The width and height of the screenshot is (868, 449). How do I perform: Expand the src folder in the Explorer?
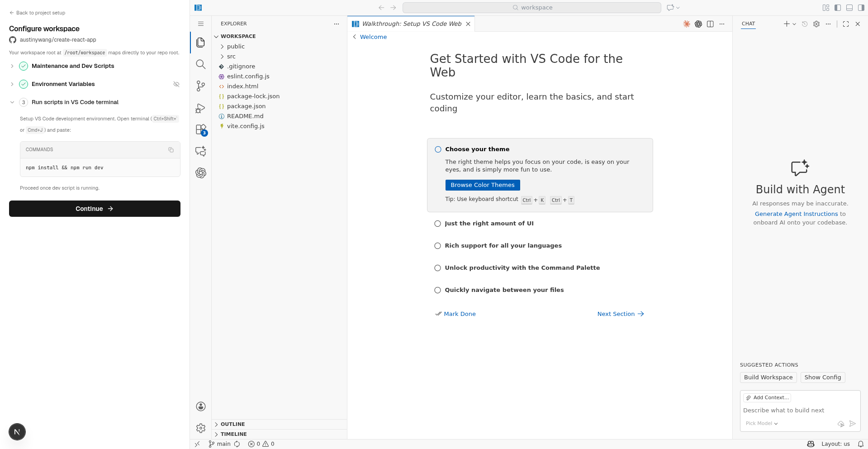[231, 56]
